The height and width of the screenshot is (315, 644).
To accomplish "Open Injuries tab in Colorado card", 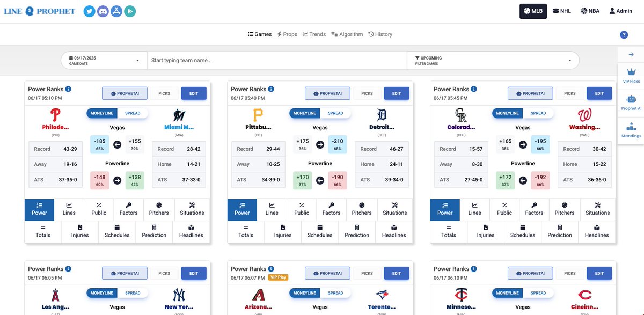I will coord(486,231).
